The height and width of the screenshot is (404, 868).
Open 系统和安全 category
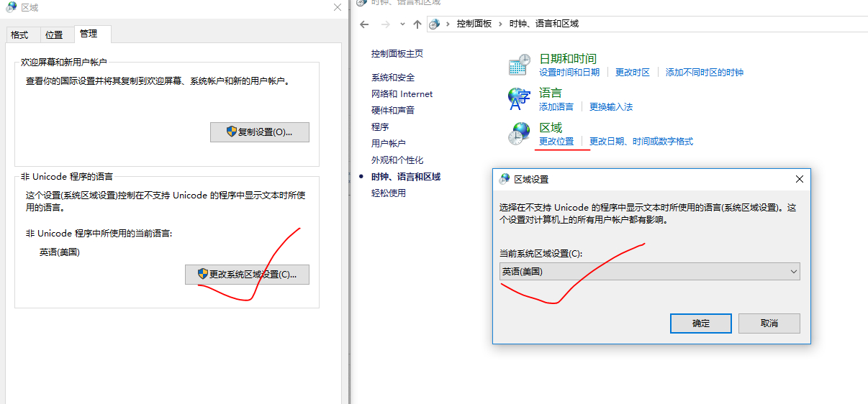coord(393,78)
